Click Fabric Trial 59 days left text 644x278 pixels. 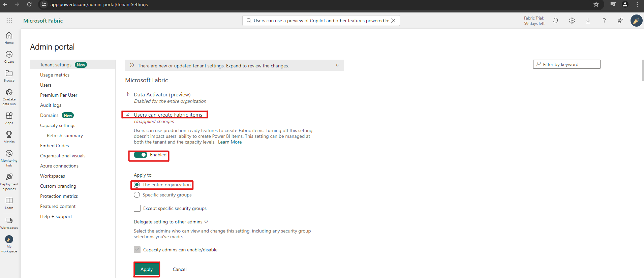click(x=534, y=21)
